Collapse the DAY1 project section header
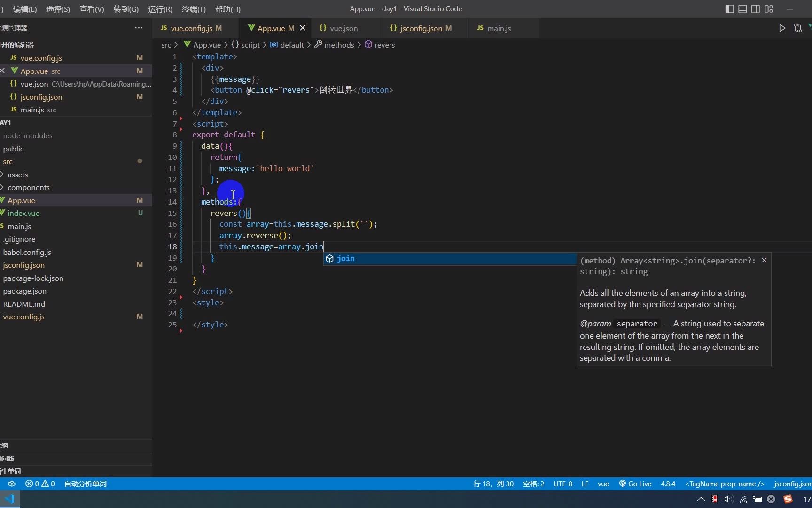Viewport: 812px width, 508px height. tap(76, 123)
